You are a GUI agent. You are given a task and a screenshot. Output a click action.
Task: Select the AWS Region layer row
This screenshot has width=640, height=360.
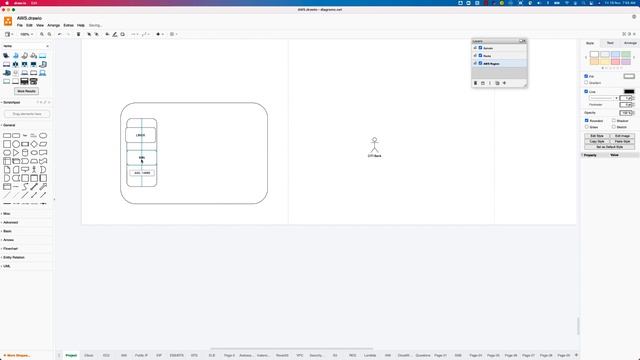[499, 63]
